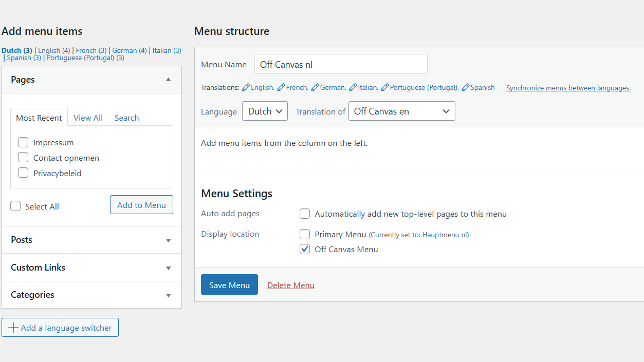Uncheck the Off Canvas Menu location
This screenshot has height=362, width=644.
click(305, 249)
